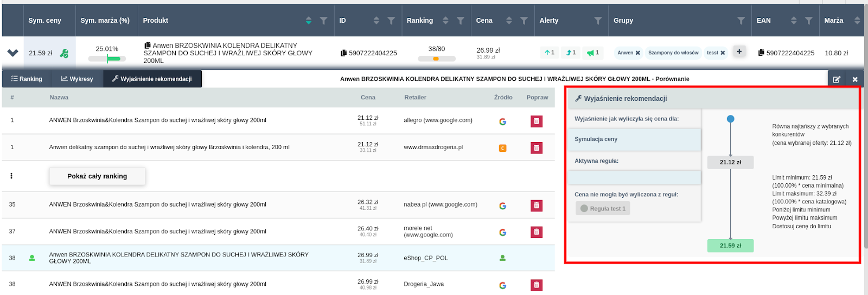Image resolution: width=868 pixels, height=295 pixels.
Task: Click the empty Aktywna reguła field
Action: tap(634, 177)
